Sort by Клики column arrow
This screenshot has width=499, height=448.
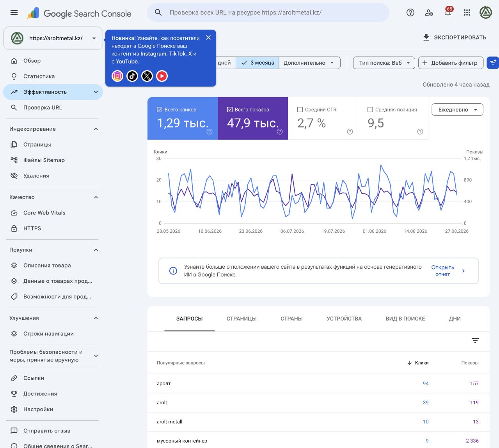[410, 363]
